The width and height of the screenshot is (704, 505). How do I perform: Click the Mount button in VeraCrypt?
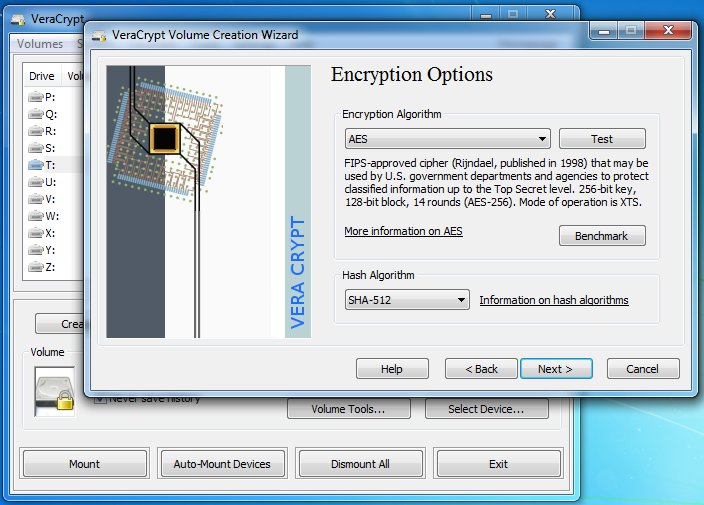tap(85, 464)
